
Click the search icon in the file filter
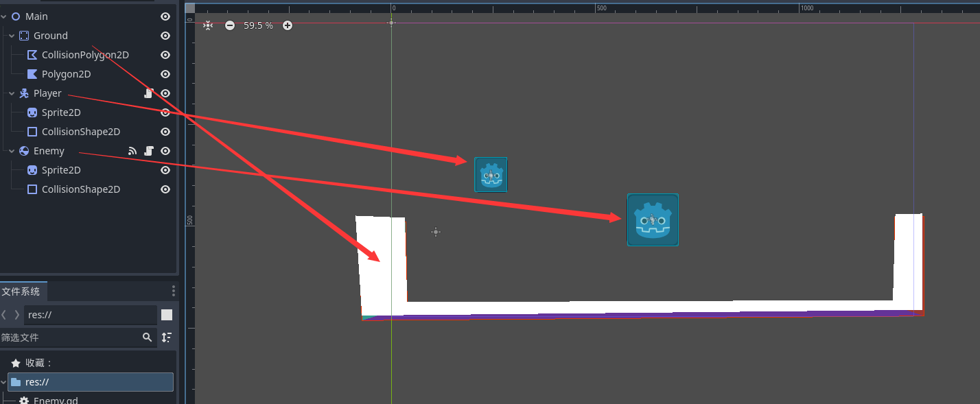point(147,337)
